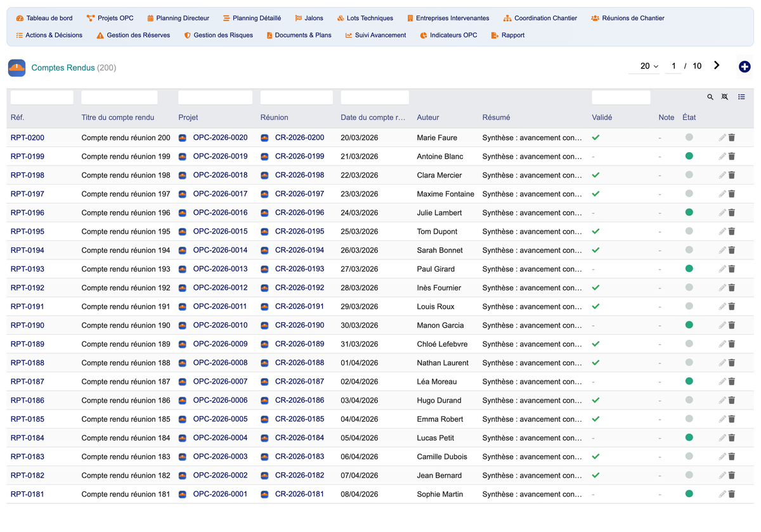The height and width of the screenshot is (532, 761).
Task: Click date cell 01/04/2026
Action: [x=360, y=363]
